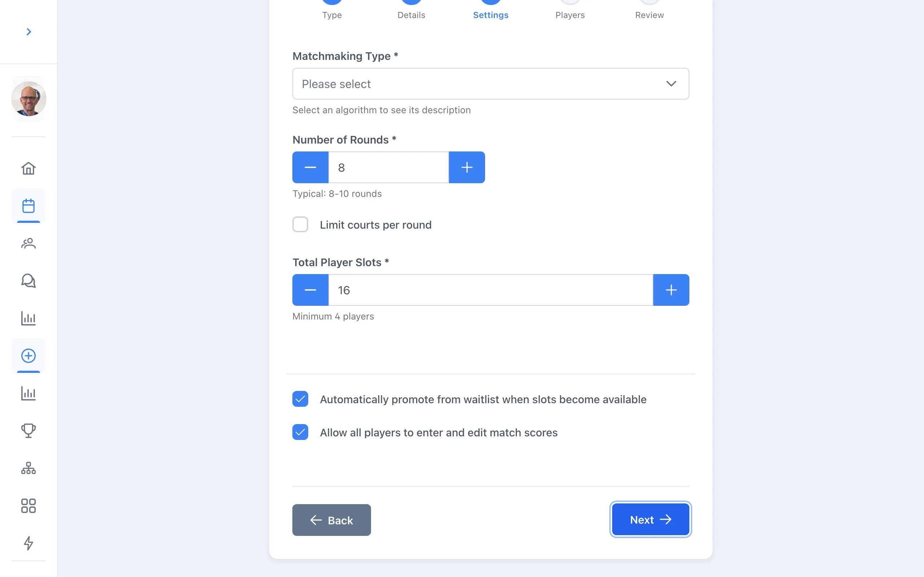Decrease Total Player Slots with minus

(310, 290)
